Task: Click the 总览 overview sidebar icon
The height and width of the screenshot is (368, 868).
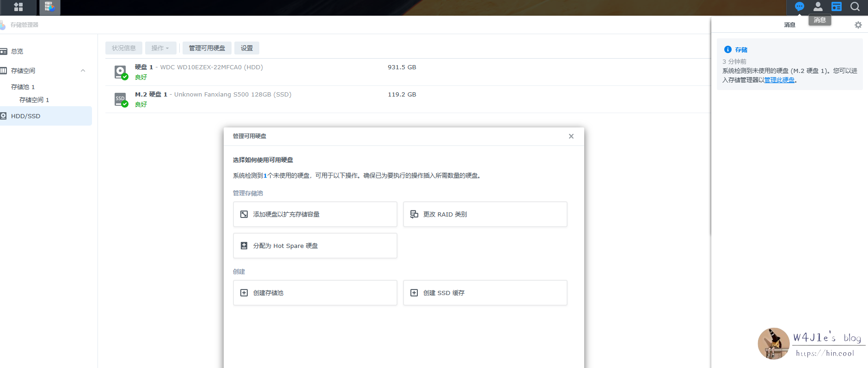Action: [4, 51]
